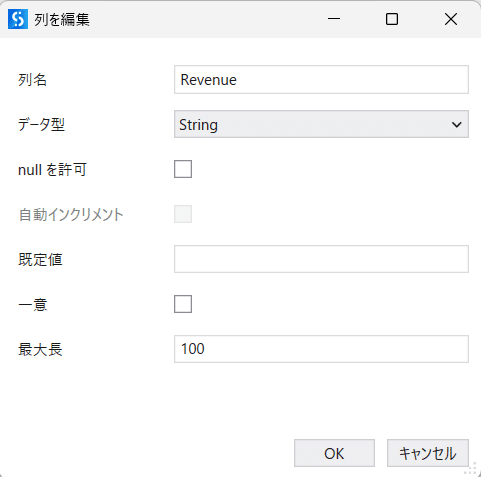Viewport: 481px width, 477px height.
Task: Click the disabled 自動インクリメント checkbox
Action: click(x=183, y=214)
